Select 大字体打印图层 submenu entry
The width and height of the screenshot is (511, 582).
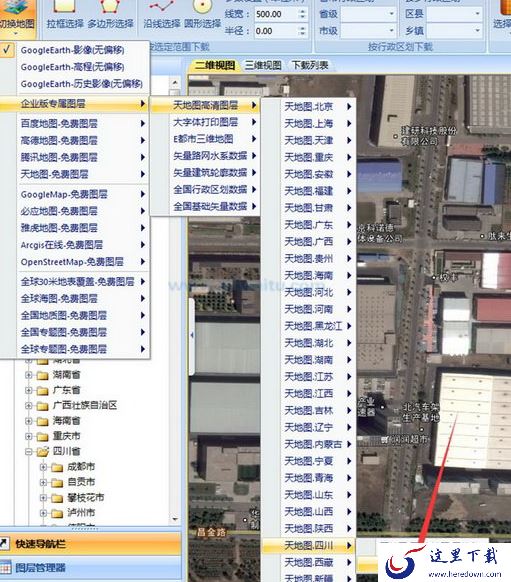[205, 122]
